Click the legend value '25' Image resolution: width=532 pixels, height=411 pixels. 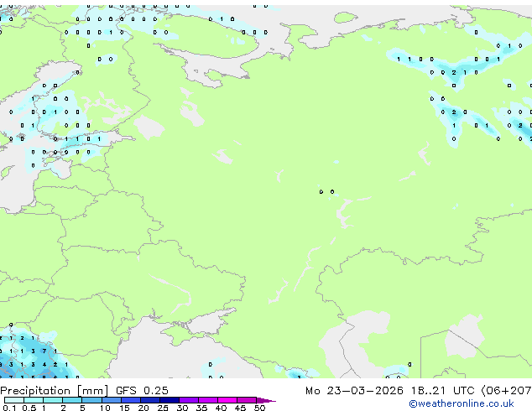(x=163, y=408)
